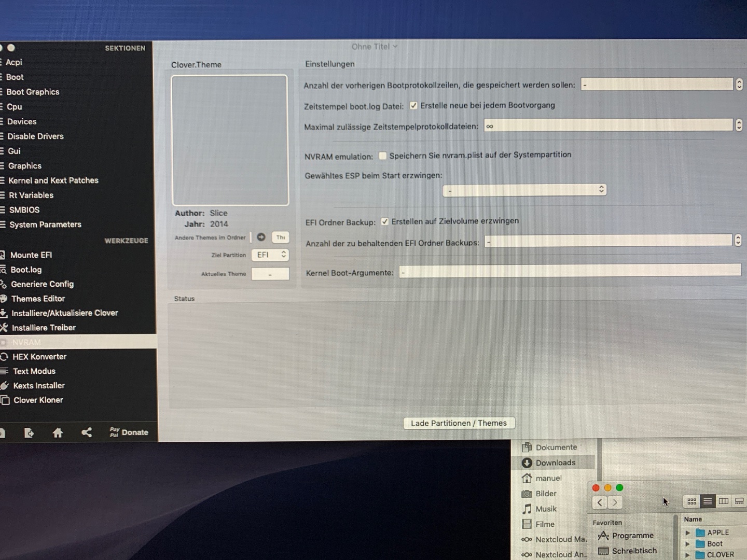This screenshot has height=560, width=747.
Task: Select the Generiere Config gears icon
Action: coord(3,284)
